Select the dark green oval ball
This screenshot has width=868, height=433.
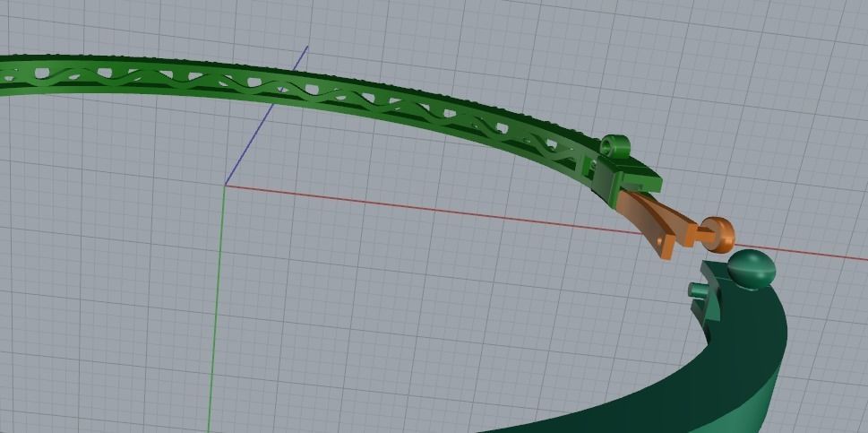pos(751,269)
